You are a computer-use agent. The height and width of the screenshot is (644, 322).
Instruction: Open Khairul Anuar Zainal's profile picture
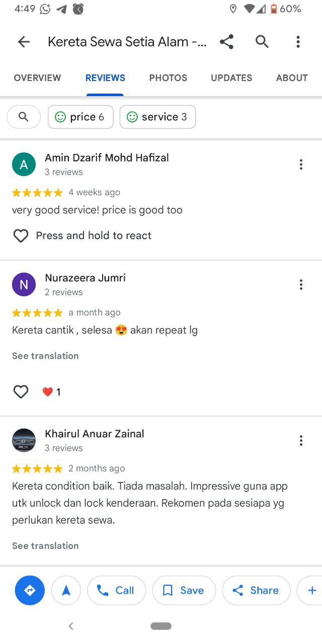click(24, 440)
